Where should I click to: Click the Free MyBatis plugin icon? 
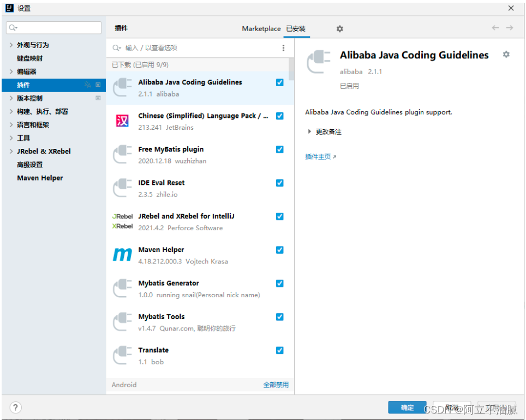122,155
